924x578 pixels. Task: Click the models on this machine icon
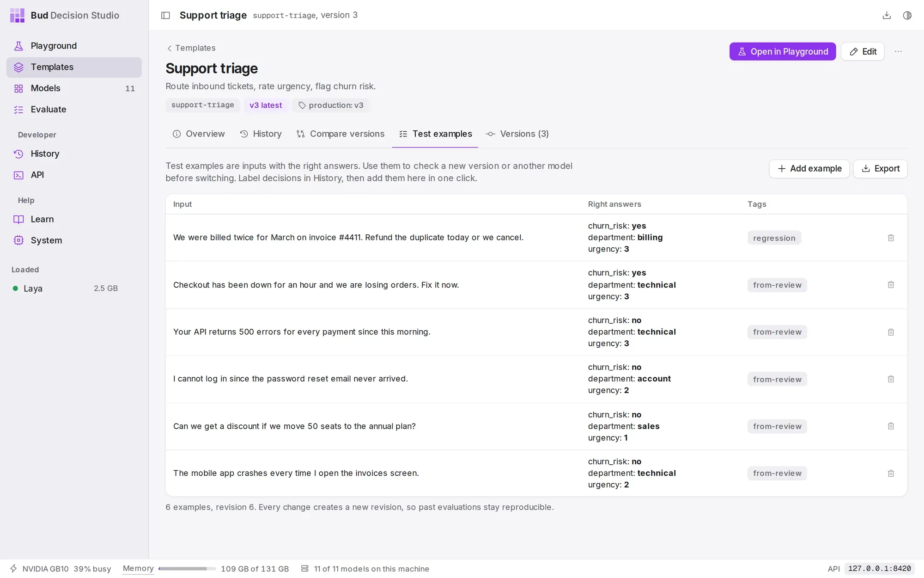[x=305, y=569]
